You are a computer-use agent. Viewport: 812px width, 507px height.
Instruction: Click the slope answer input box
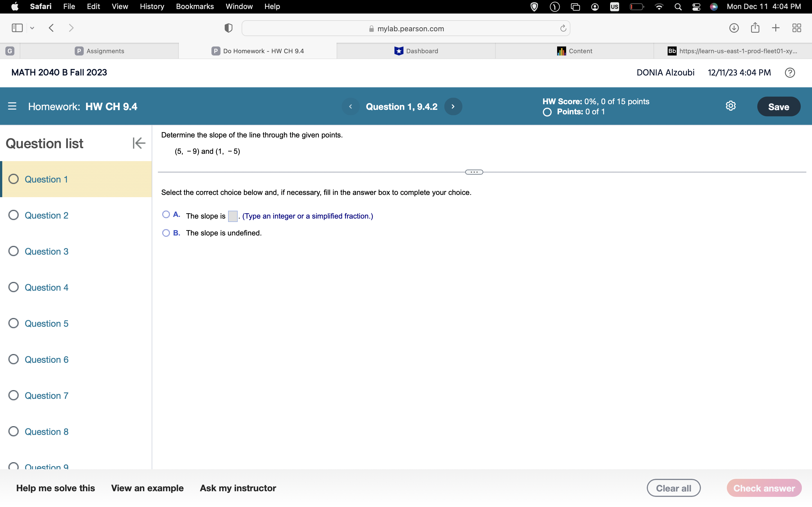coord(233,216)
